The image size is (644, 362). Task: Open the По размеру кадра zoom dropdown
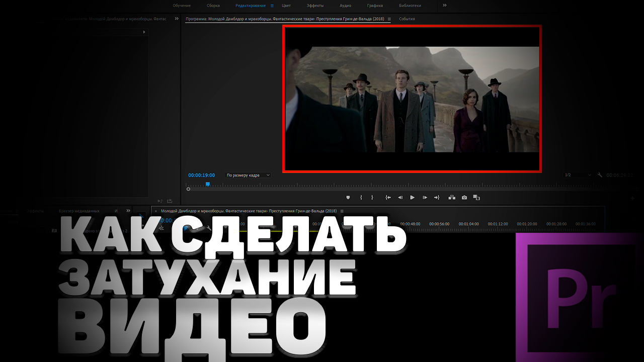[x=248, y=175]
